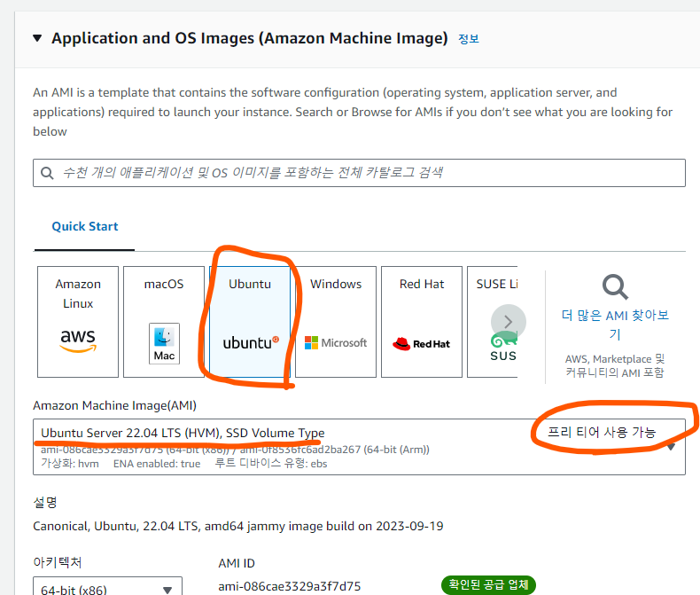The width and height of the screenshot is (700, 595).
Task: Click the large browse AMI magnifier icon
Action: pos(615,286)
